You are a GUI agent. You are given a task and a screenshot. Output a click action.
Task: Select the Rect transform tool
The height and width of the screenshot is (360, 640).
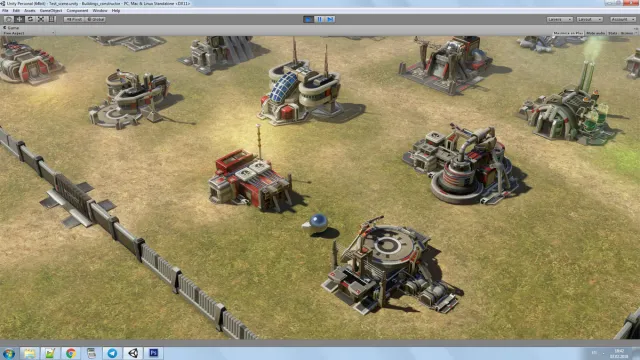52,19
